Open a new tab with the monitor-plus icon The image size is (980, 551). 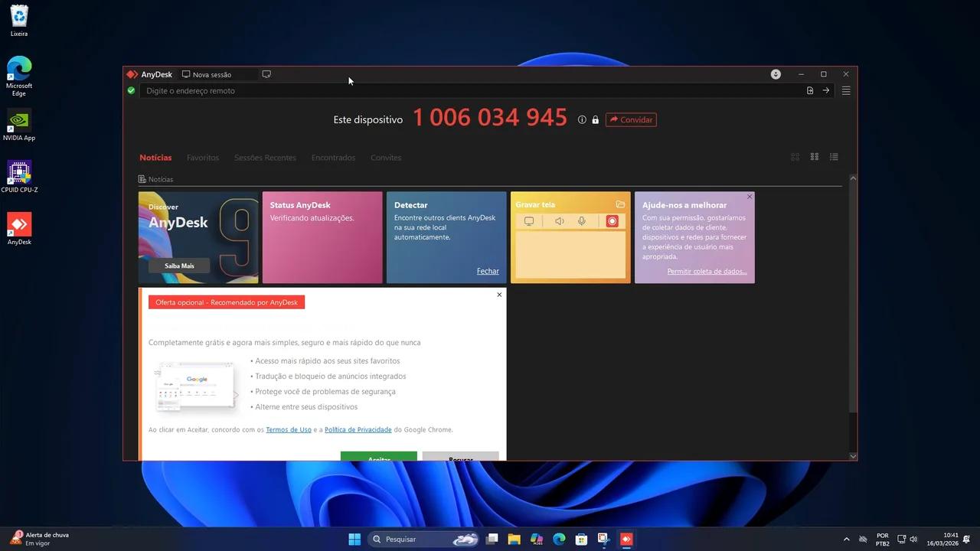pyautogui.click(x=266, y=74)
